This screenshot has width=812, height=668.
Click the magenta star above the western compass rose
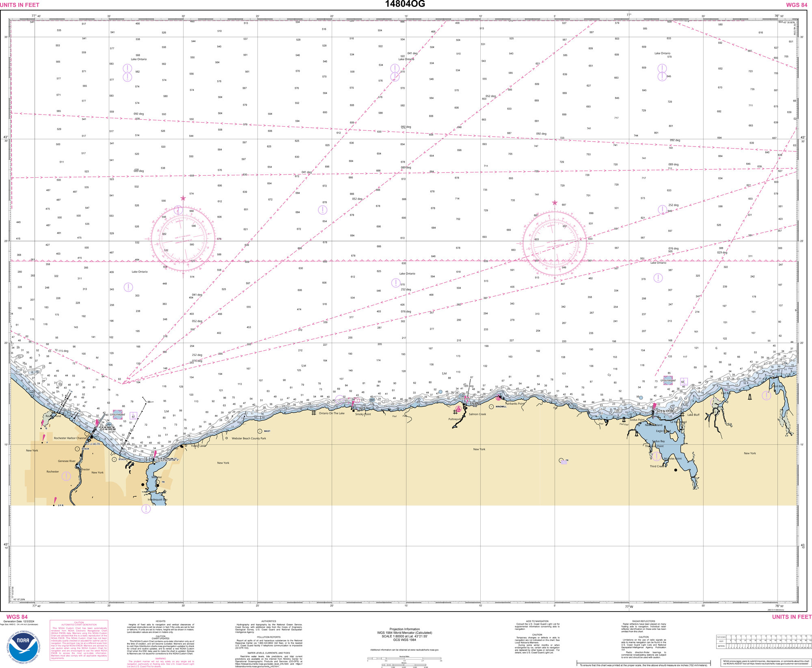(183, 198)
